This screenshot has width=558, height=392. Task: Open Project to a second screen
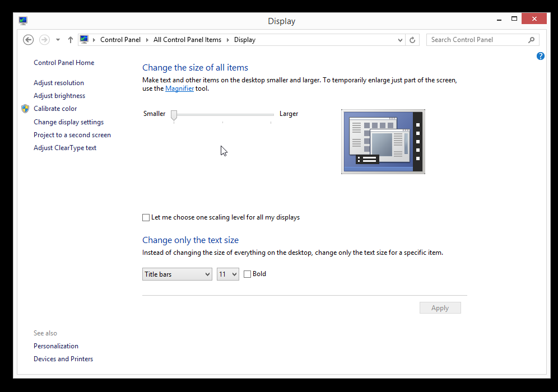(72, 135)
